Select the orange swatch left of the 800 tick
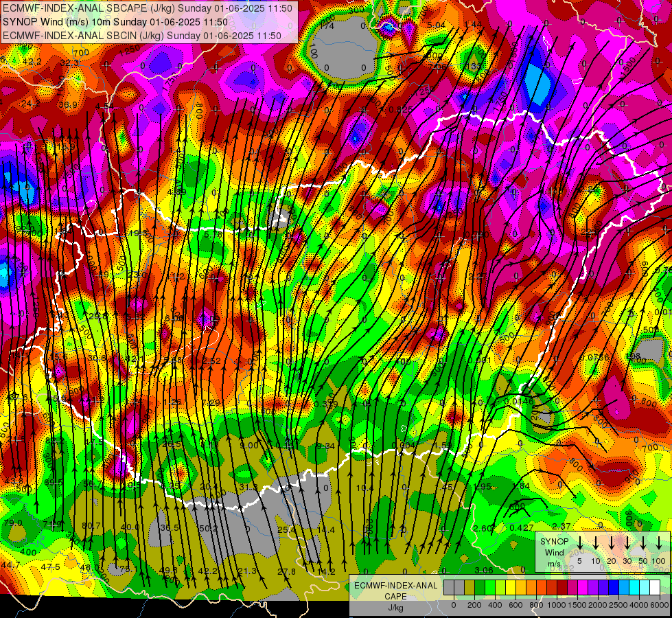672x618 pixels. pos(531,587)
